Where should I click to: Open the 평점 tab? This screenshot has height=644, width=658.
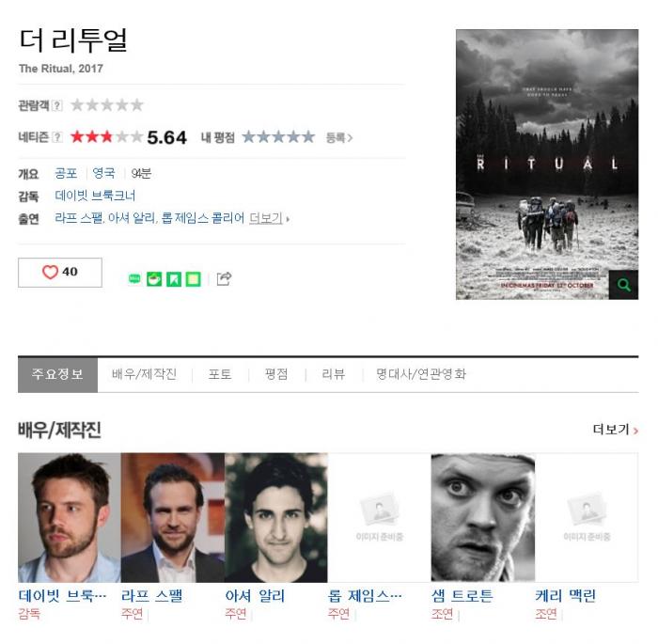276,374
